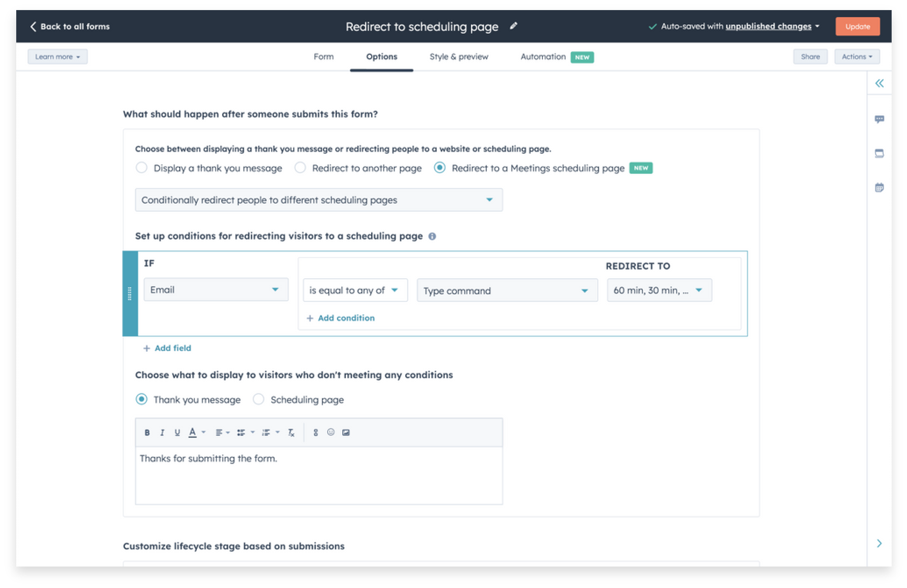
Task: Open the comments icon in the right sidebar
Action: tap(879, 119)
